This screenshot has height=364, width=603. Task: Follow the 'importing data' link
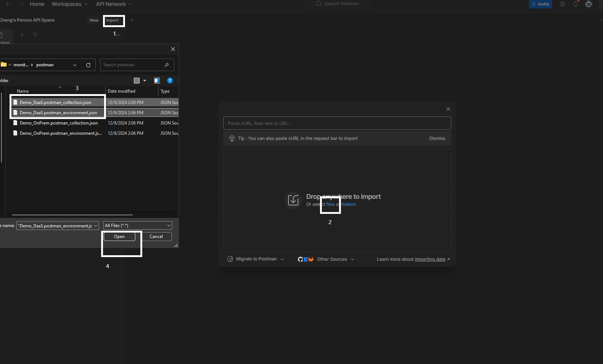click(x=430, y=259)
